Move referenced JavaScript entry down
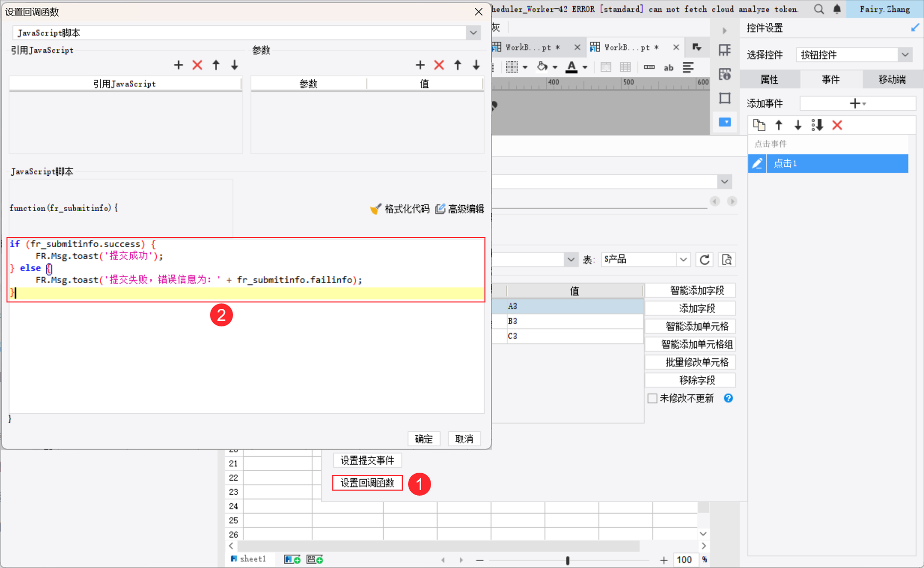 234,65
